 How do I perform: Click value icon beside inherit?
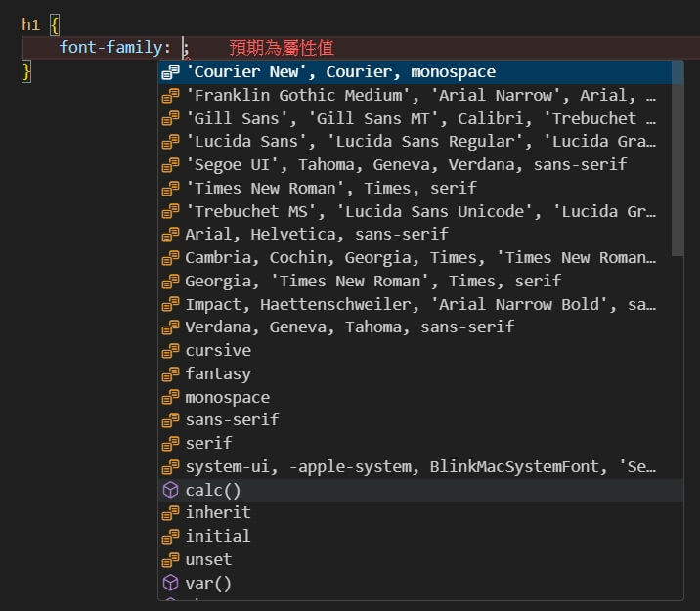pyautogui.click(x=170, y=513)
